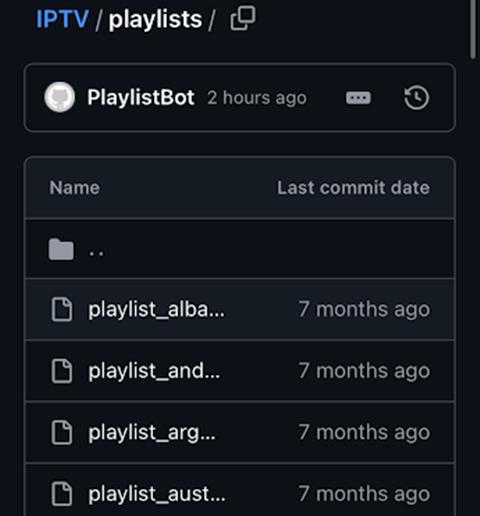Click the playlists breadcrumb folder name

(x=155, y=20)
